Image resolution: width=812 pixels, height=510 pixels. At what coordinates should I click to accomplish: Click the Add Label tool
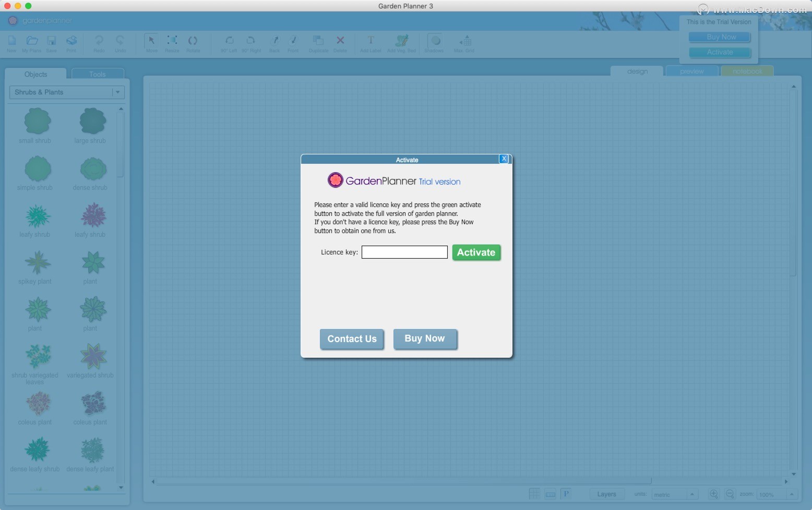tap(371, 41)
